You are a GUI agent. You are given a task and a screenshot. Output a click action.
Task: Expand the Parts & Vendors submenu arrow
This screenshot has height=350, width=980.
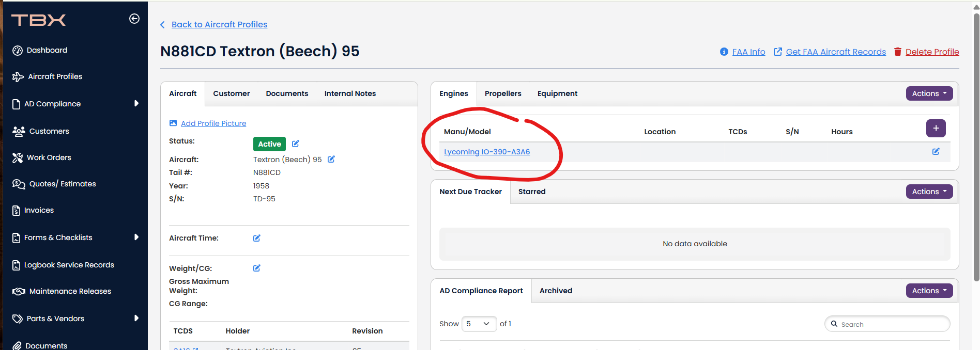pos(136,318)
